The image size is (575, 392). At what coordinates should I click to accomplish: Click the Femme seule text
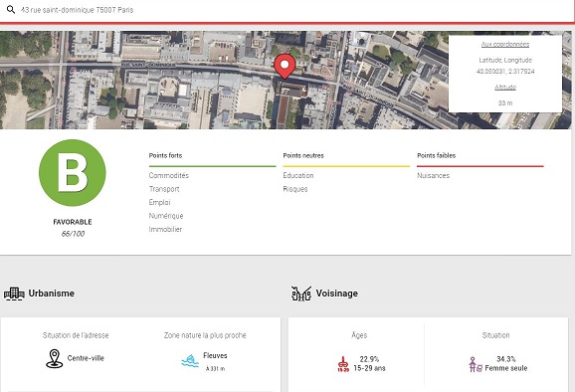pyautogui.click(x=506, y=368)
